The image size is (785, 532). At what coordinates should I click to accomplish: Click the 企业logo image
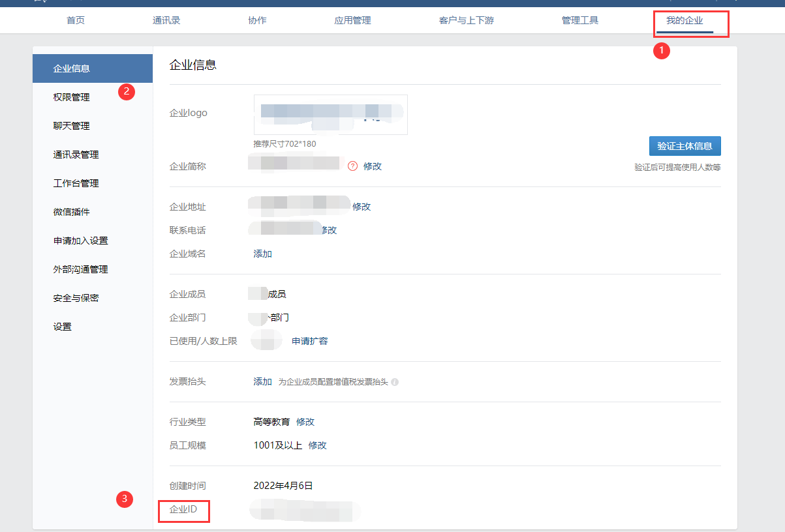coord(331,115)
